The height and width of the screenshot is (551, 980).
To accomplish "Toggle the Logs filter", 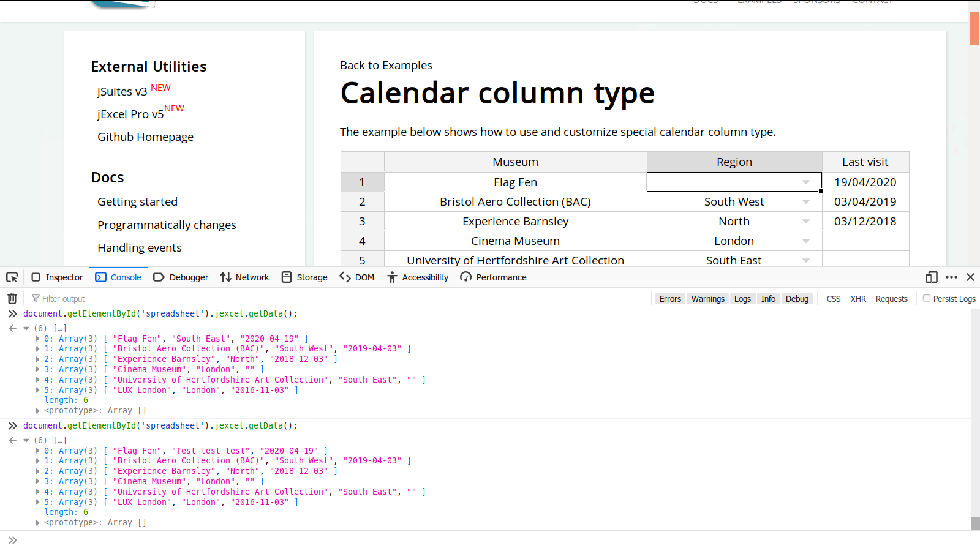I will (742, 299).
